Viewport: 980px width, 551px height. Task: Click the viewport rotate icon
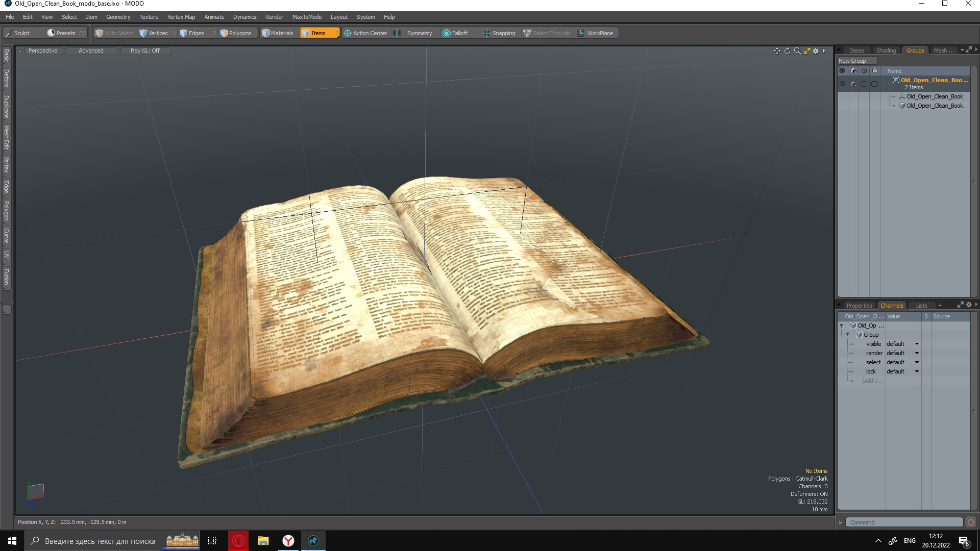tap(787, 51)
